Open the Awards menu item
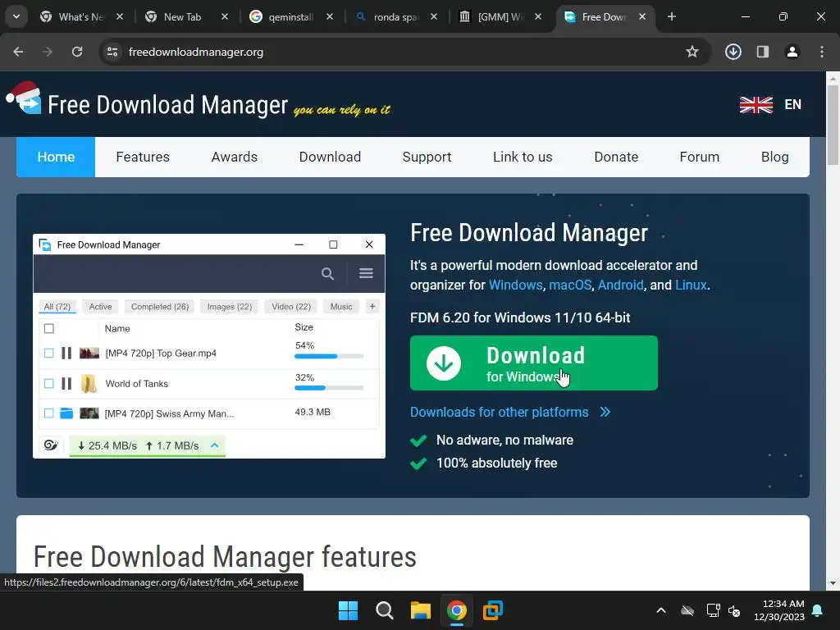This screenshot has height=630, width=840. click(234, 157)
